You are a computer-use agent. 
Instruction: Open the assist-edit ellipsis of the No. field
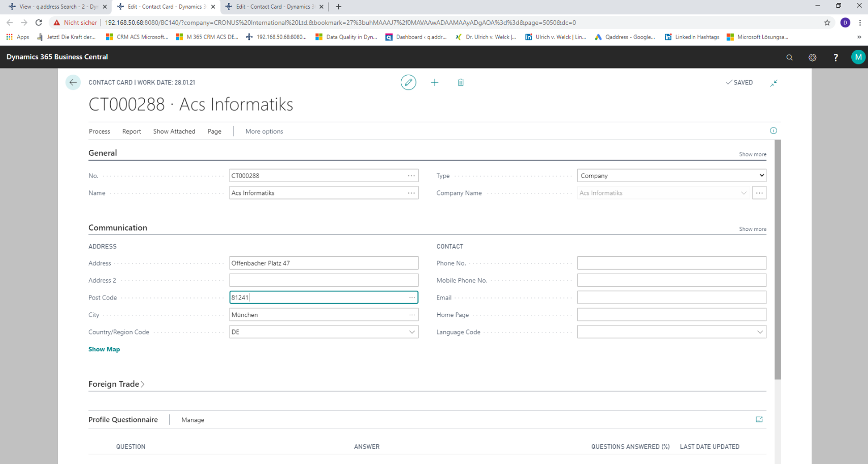(x=411, y=176)
